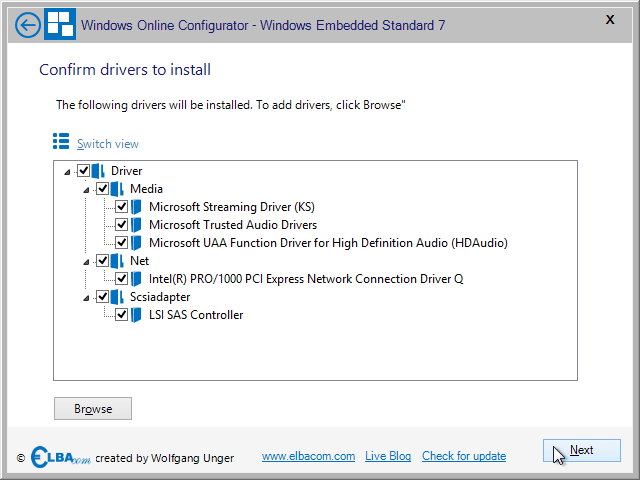Collapse the Net tree branch

(x=86, y=262)
